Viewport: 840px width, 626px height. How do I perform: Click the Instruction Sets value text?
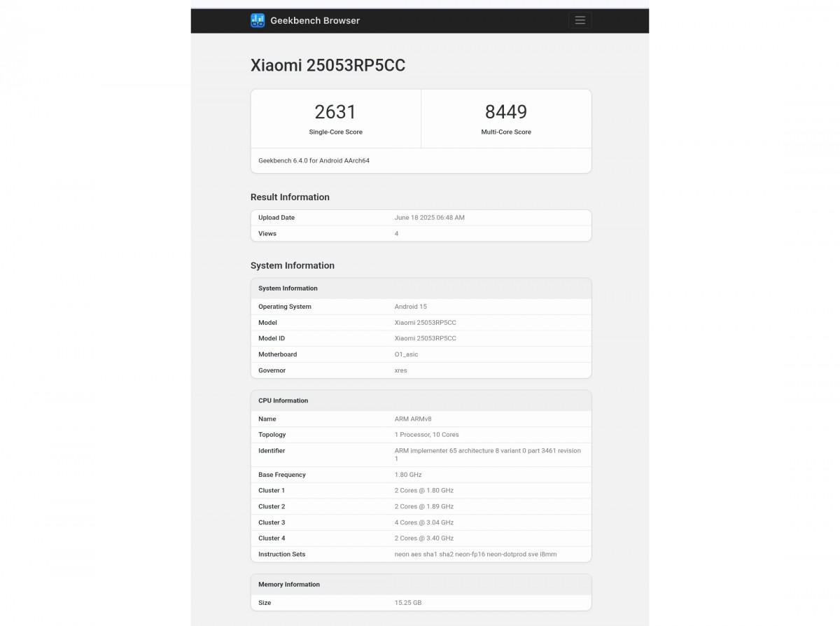[x=475, y=555]
